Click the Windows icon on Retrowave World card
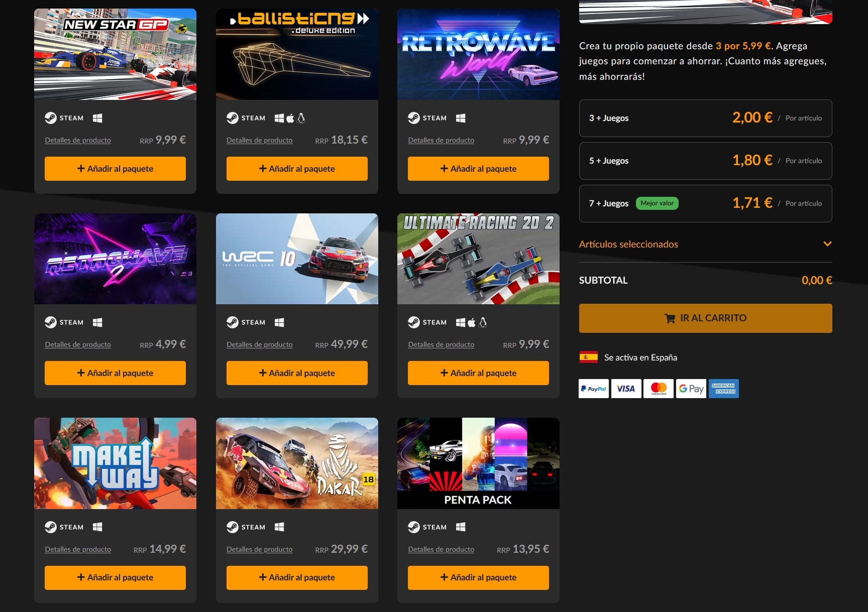Screen dimensions: 868x612 tap(461, 118)
